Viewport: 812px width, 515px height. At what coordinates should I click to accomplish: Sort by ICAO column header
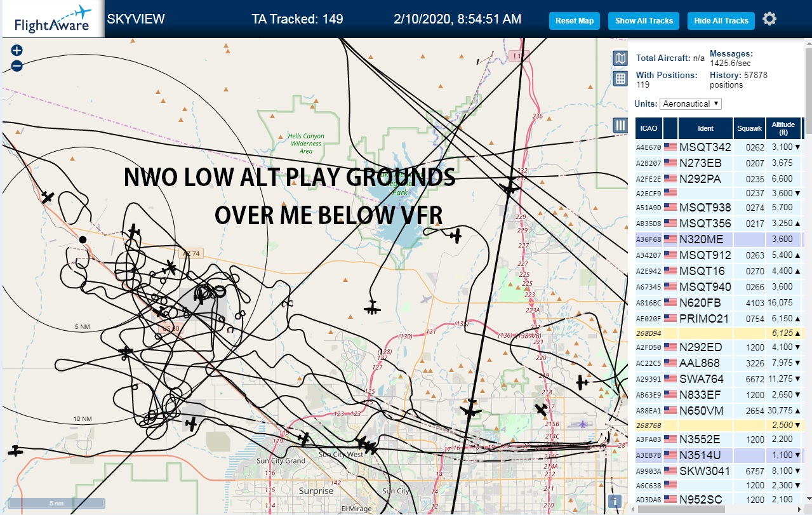(x=649, y=128)
